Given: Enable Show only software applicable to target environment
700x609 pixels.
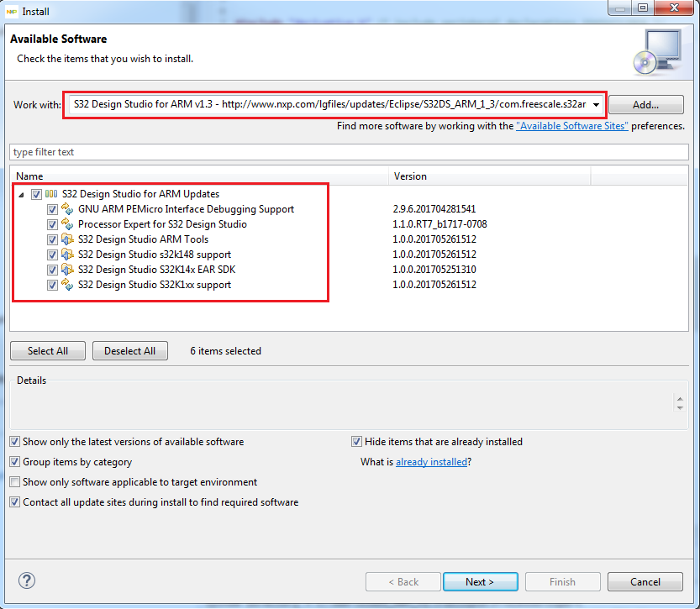Looking at the screenshot, I should pos(15,482).
